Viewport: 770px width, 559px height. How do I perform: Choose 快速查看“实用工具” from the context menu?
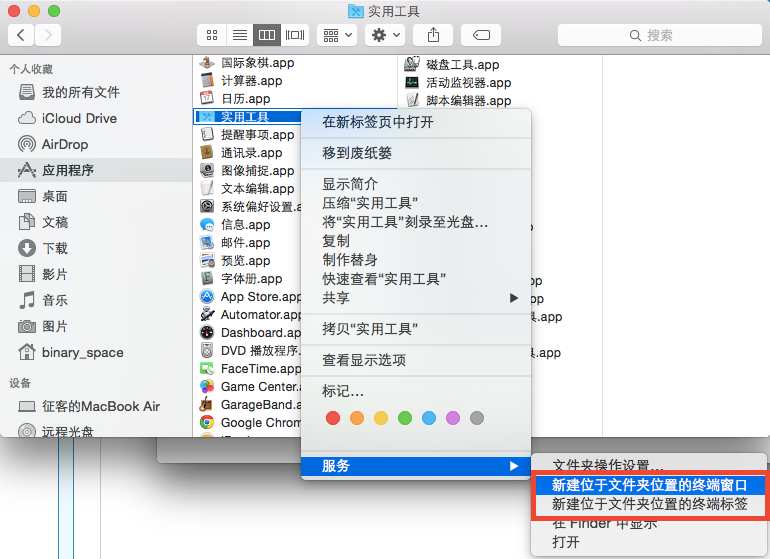tap(416, 279)
